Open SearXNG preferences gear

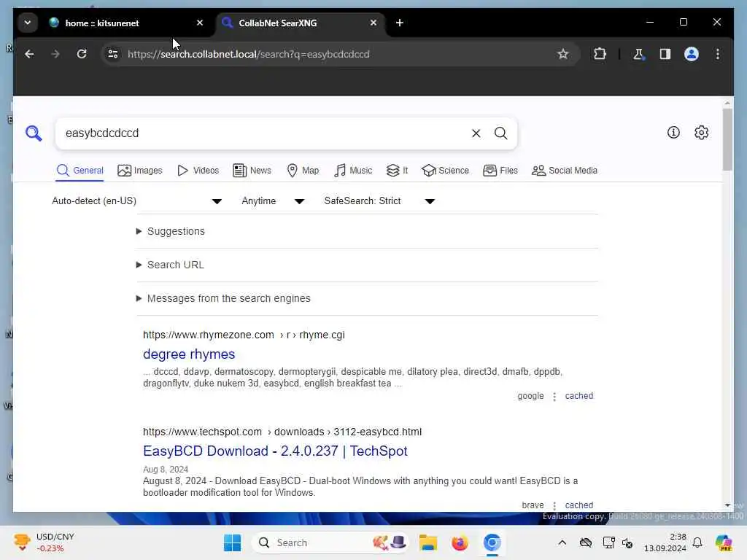coord(701,133)
